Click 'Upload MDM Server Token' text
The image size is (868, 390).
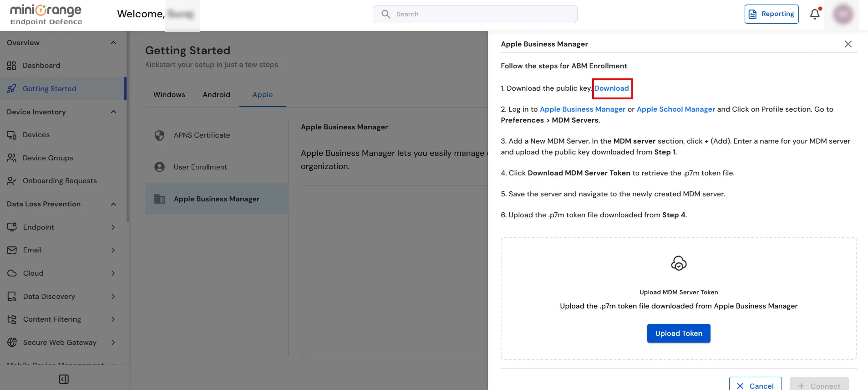click(679, 292)
